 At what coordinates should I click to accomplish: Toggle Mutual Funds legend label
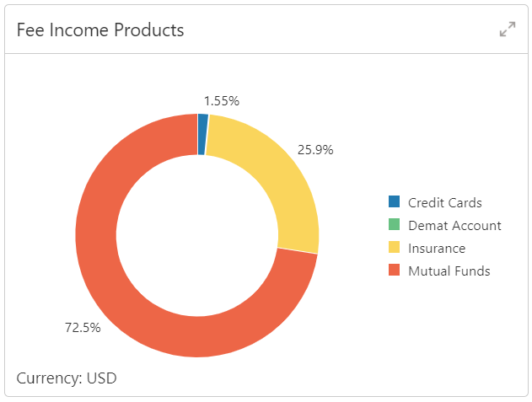pos(449,271)
